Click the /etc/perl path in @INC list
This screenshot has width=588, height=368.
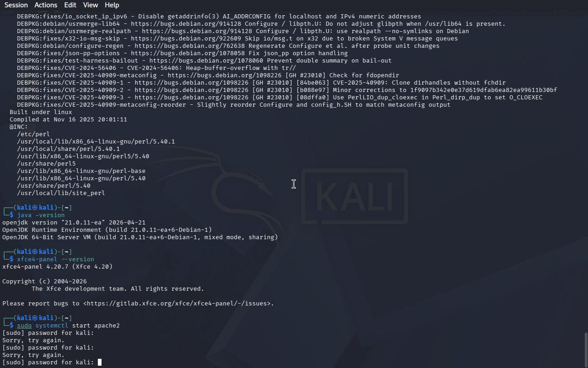34,134
